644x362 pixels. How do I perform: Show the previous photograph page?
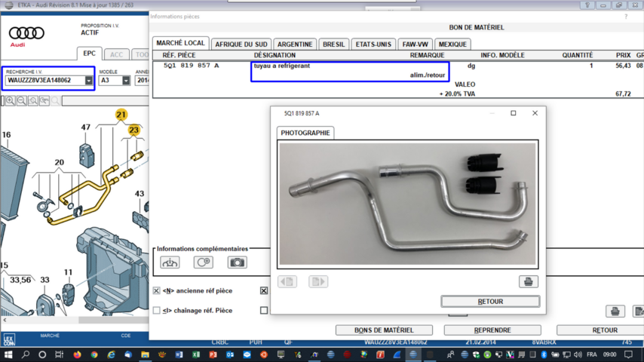pyautogui.click(x=287, y=281)
